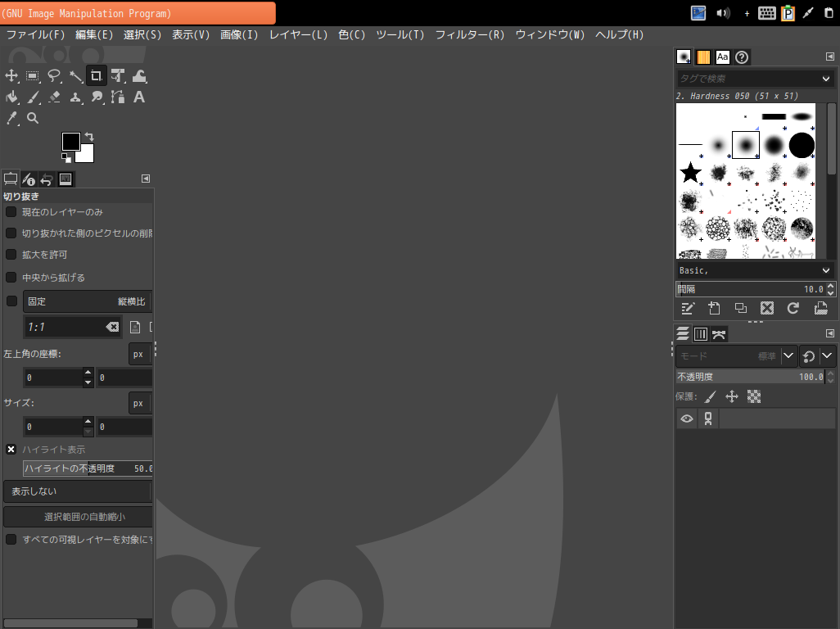Viewport: 840px width, 629px height.
Task: Enable 切り抜かれた側のピクセルの削除 checkbox
Action: [x=11, y=233]
